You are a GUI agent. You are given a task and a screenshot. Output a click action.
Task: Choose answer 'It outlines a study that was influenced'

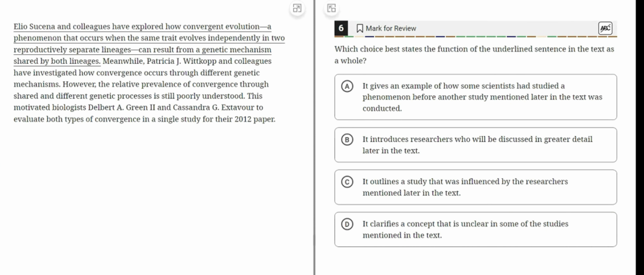click(x=476, y=187)
